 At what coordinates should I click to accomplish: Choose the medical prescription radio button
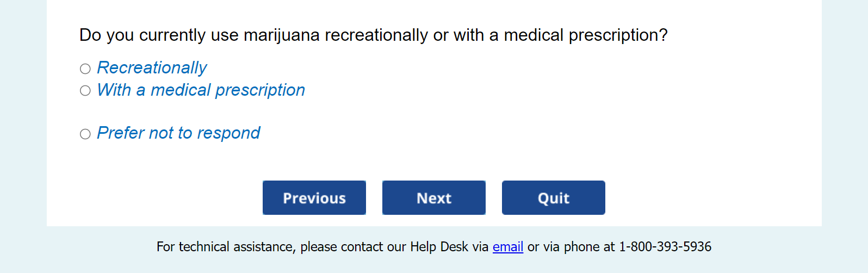pos(85,90)
